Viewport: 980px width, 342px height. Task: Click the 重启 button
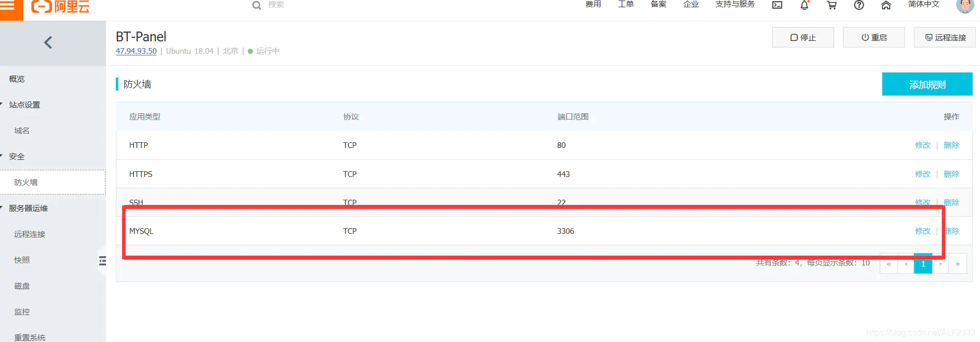point(873,37)
